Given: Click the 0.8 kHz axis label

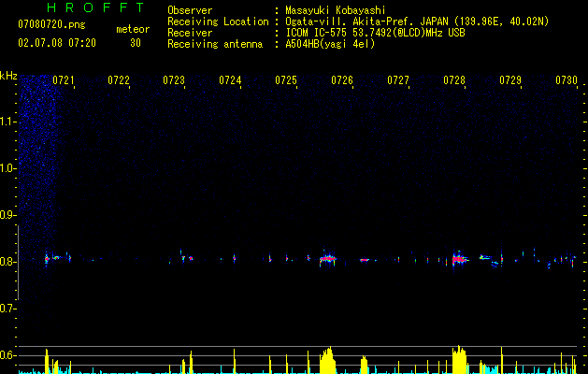Looking at the screenshot, I should [8, 262].
